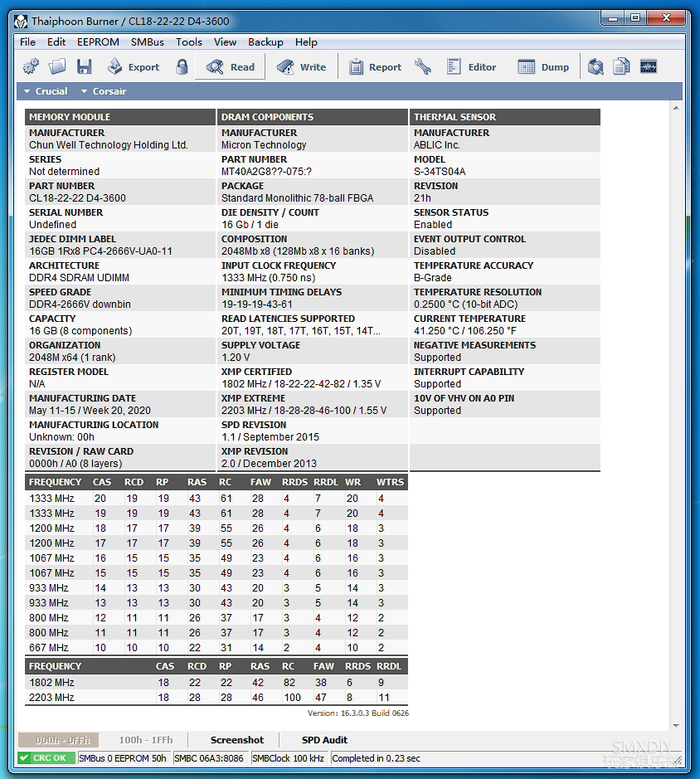This screenshot has height=779, width=700.
Task: Click the wrench tools icon
Action: 423,66
